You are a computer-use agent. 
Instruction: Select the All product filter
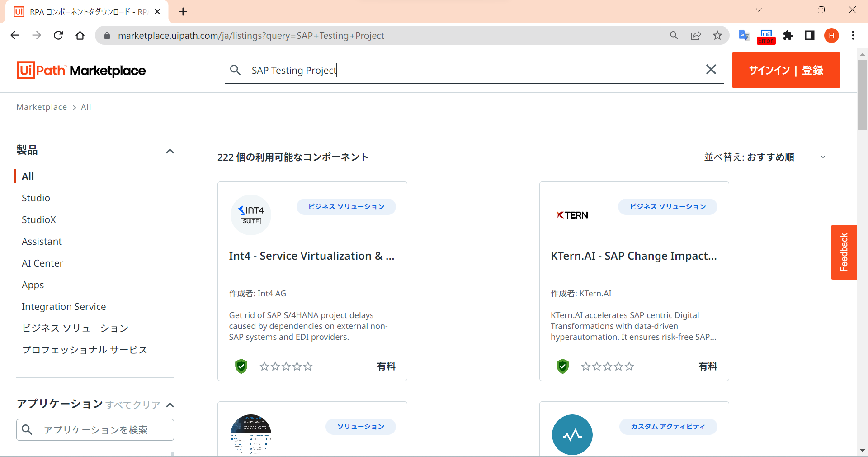[x=28, y=176]
